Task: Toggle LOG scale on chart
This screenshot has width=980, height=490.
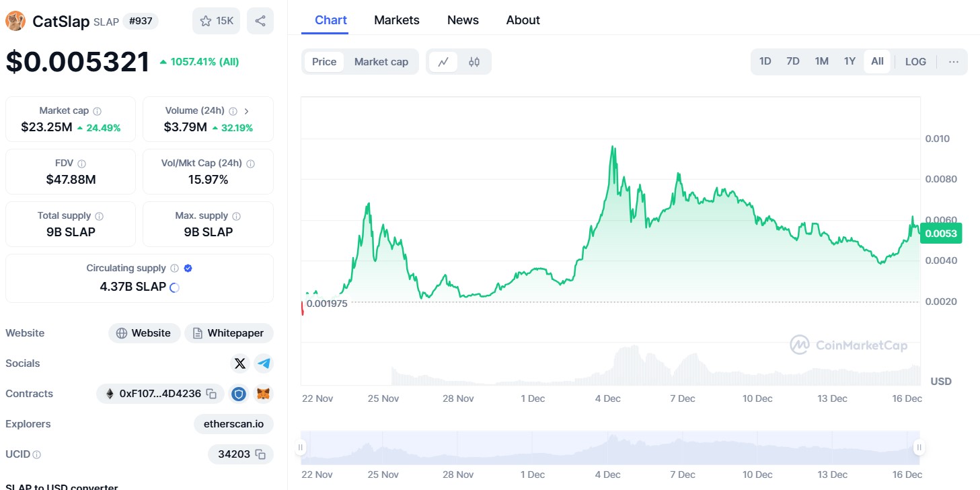Action: click(915, 62)
